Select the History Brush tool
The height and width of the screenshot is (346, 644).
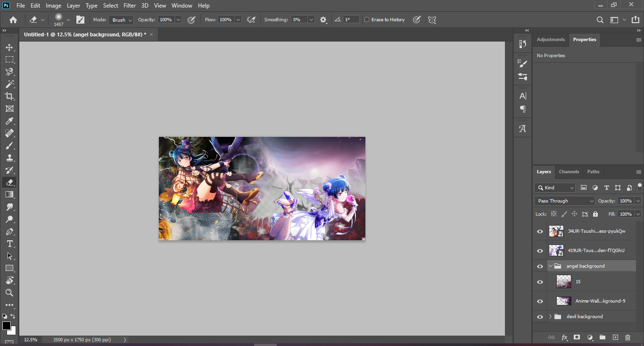[9, 170]
